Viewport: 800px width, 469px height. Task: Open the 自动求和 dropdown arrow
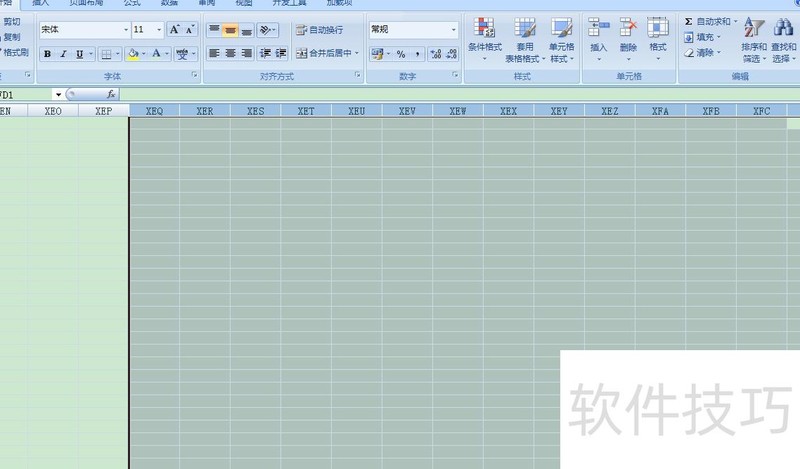735,21
